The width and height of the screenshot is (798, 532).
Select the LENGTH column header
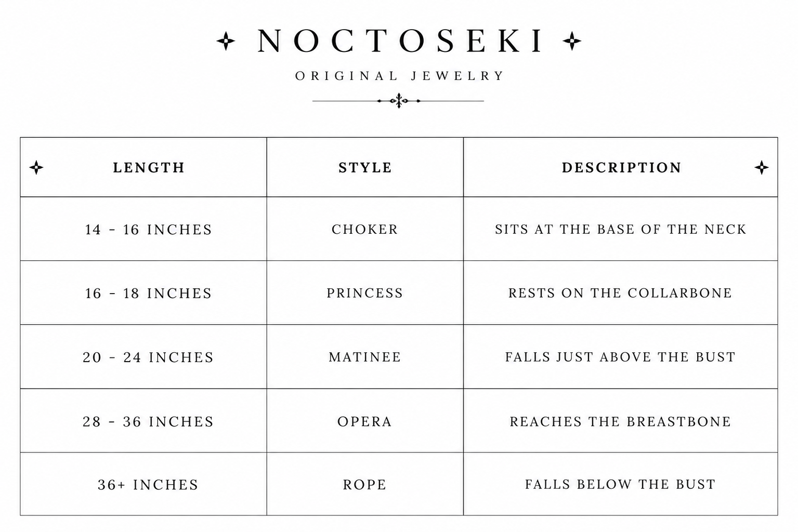click(143, 167)
